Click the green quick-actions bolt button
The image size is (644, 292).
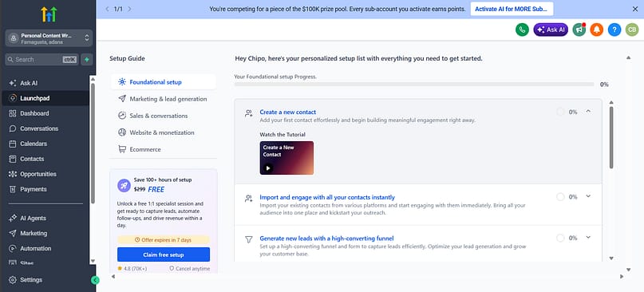click(87, 60)
